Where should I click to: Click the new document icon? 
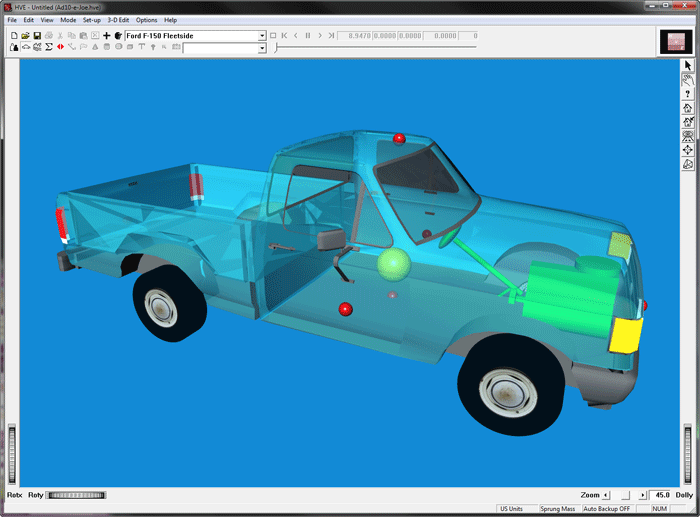(x=13, y=36)
